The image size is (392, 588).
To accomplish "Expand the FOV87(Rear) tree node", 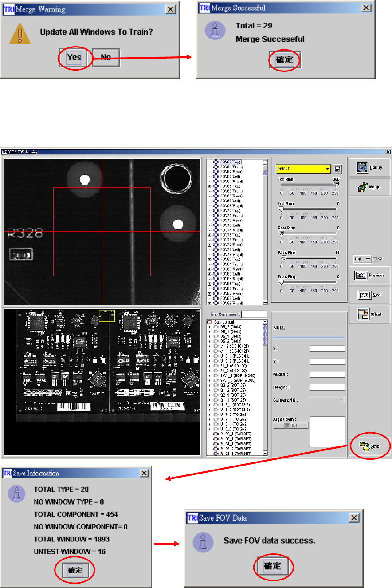I will tap(209, 293).
